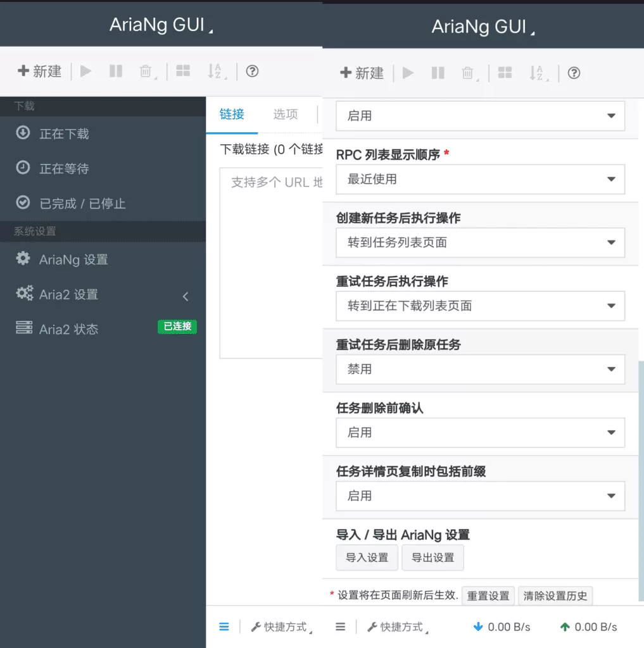Viewport: 644px width, 648px height.
Task: Open 已完成 / 已停止 in the sidebar
Action: click(x=103, y=203)
